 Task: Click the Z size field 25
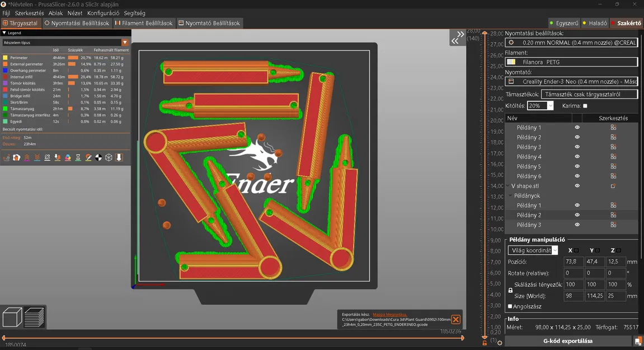click(615, 296)
